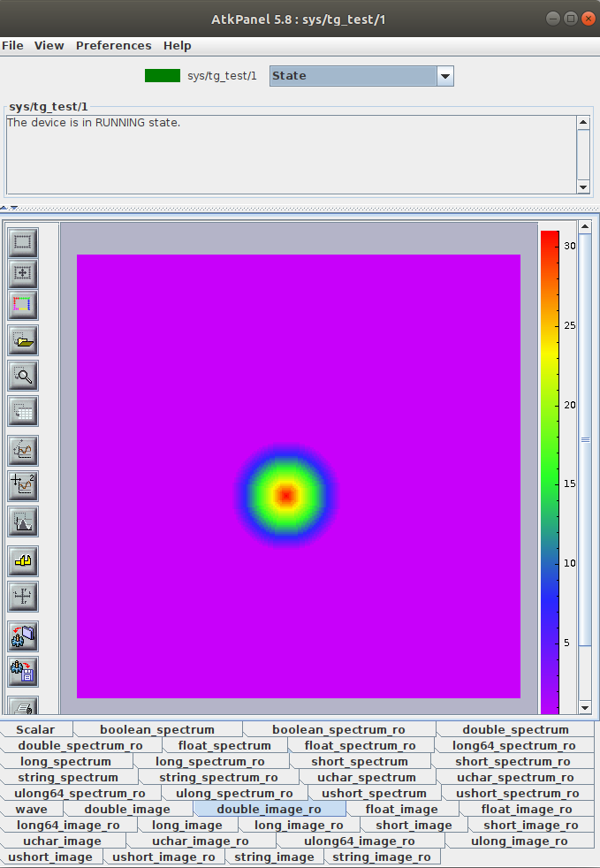Open the State command dropdown
Image resolution: width=600 pixels, height=868 pixels.
pyautogui.click(x=445, y=76)
